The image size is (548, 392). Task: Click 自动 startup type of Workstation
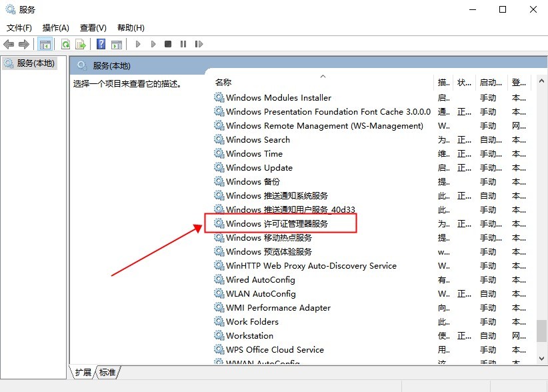coord(488,336)
